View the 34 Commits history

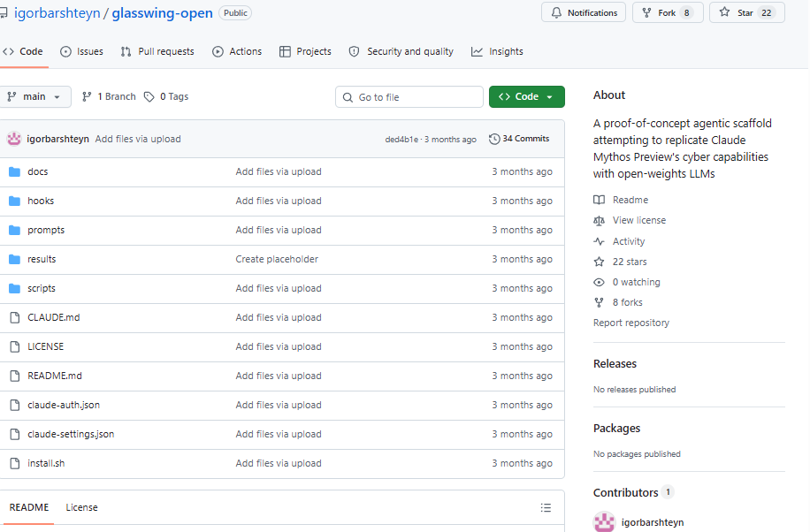[519, 139]
